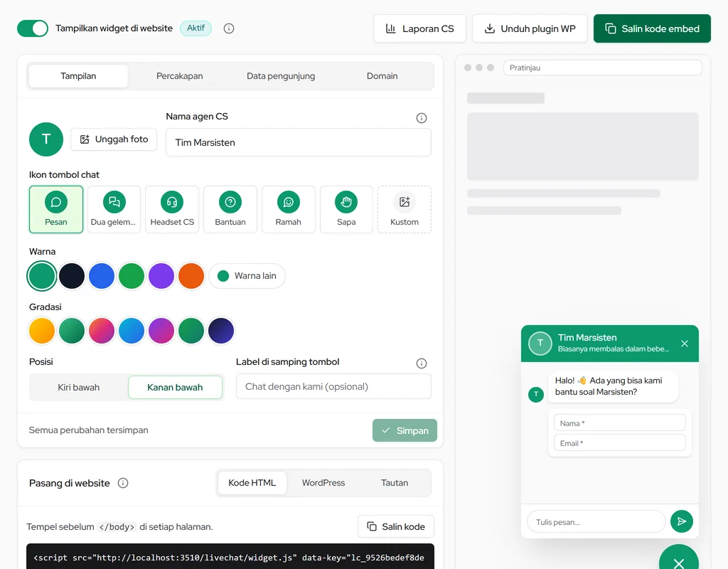Click the Email field in chat preview
This screenshot has height=569, width=728.
(619, 443)
